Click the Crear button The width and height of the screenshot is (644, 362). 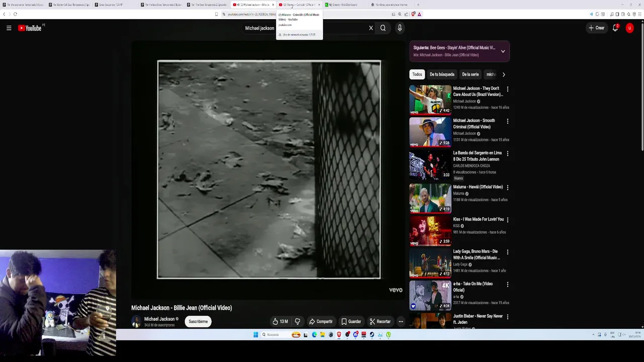click(x=597, y=28)
